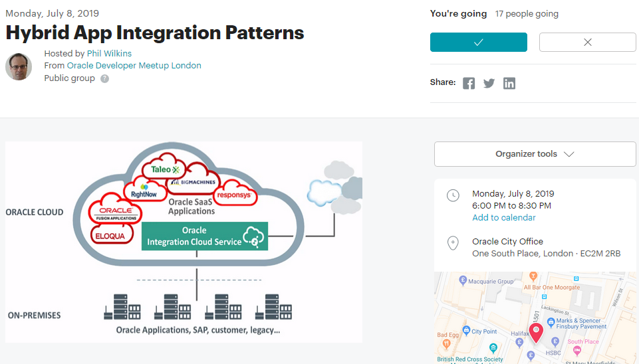Viewport: 639px width, 364px height.
Task: Click the red map location pin
Action: pos(536,332)
